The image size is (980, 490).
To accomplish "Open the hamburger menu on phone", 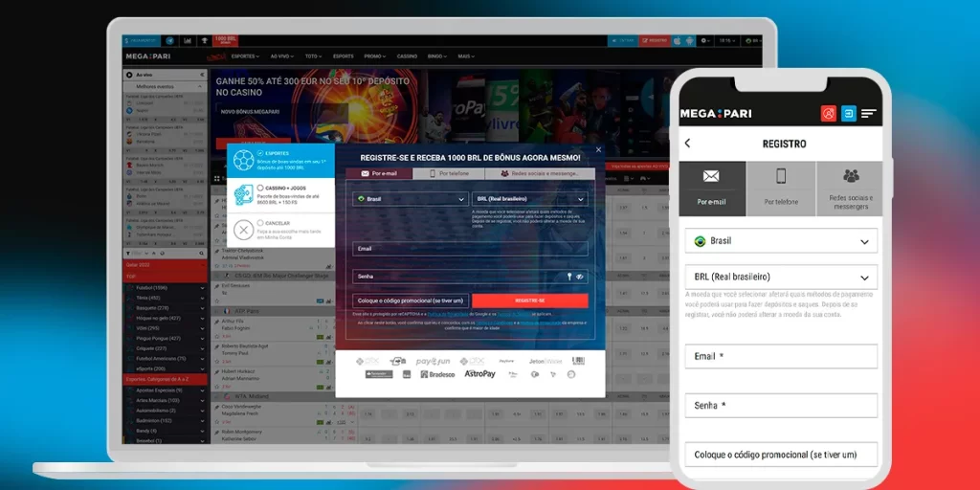I will point(869,114).
